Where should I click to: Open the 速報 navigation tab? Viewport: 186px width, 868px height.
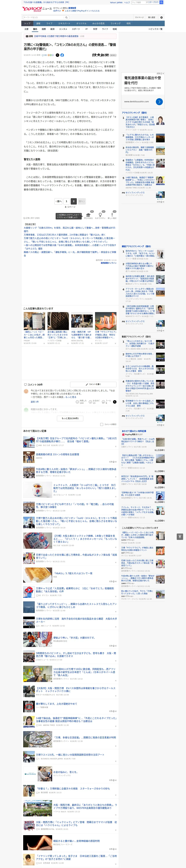(38, 23)
